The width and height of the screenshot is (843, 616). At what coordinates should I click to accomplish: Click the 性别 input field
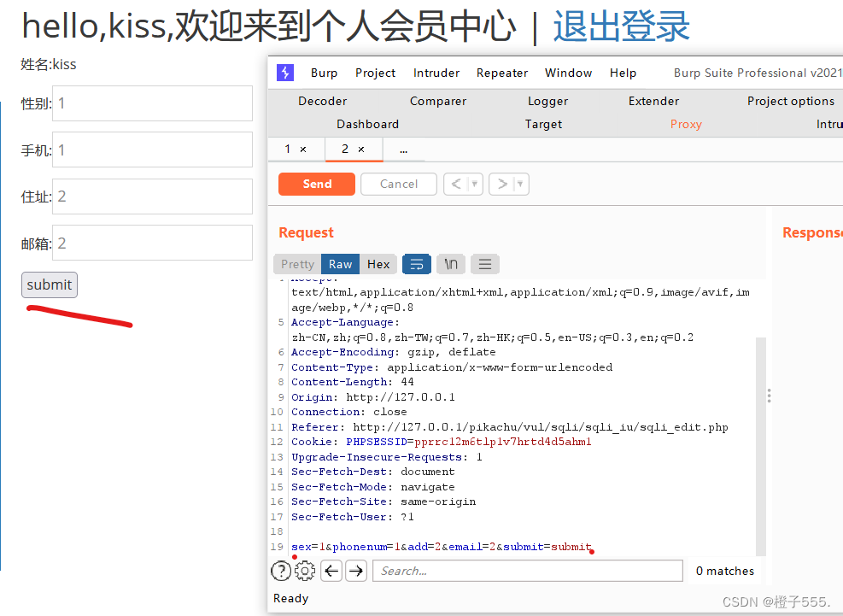coord(152,103)
